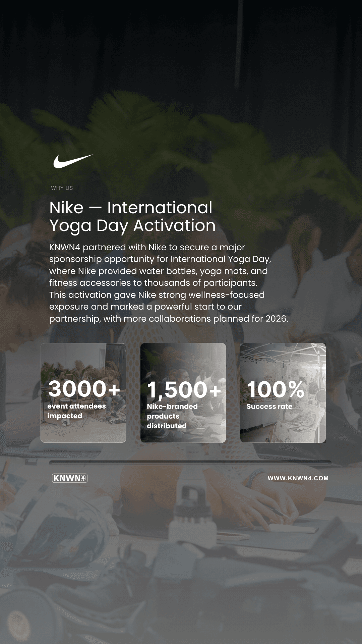Image resolution: width=362 pixels, height=644 pixels.
Task: Open the WWW.KNWN4.COM link
Action: (x=298, y=478)
